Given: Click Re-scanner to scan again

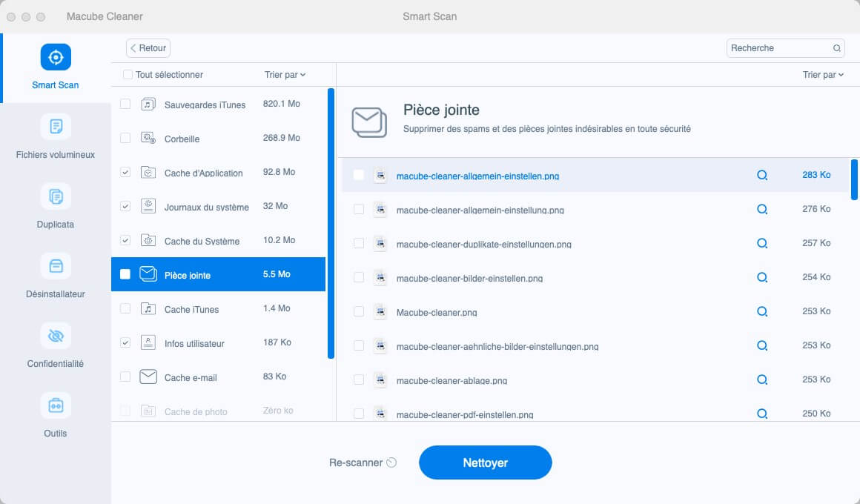Looking at the screenshot, I should pyautogui.click(x=363, y=462).
